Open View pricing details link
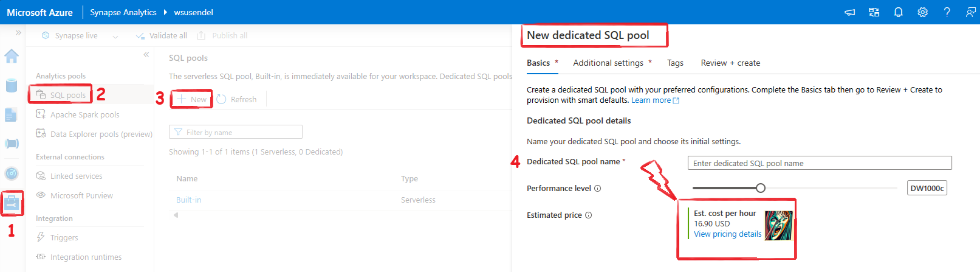This screenshot has width=980, height=272. click(728, 234)
